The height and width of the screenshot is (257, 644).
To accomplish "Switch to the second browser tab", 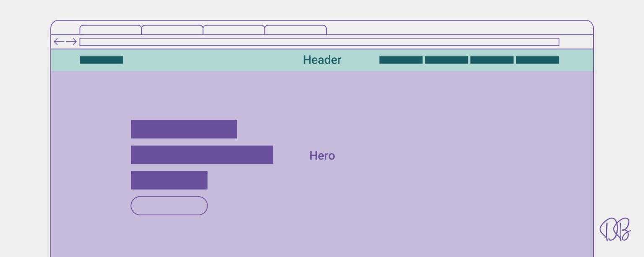I will pyautogui.click(x=172, y=30).
